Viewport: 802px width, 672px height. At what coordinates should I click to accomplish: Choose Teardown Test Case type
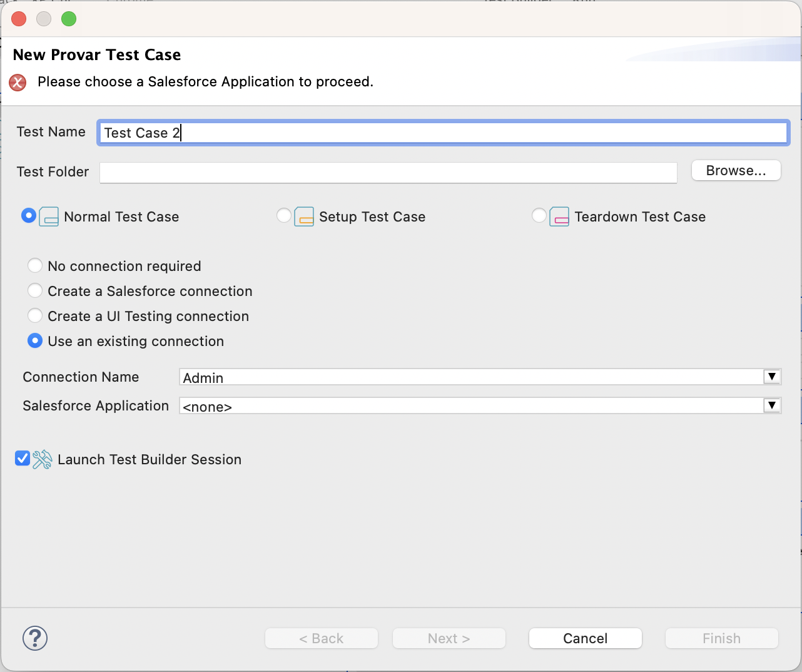pos(539,215)
